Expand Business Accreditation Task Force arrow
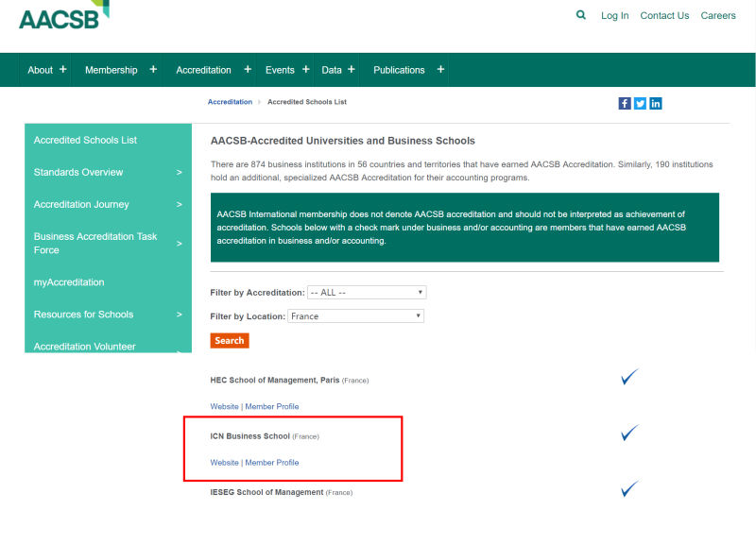756x544 pixels. pos(179,244)
